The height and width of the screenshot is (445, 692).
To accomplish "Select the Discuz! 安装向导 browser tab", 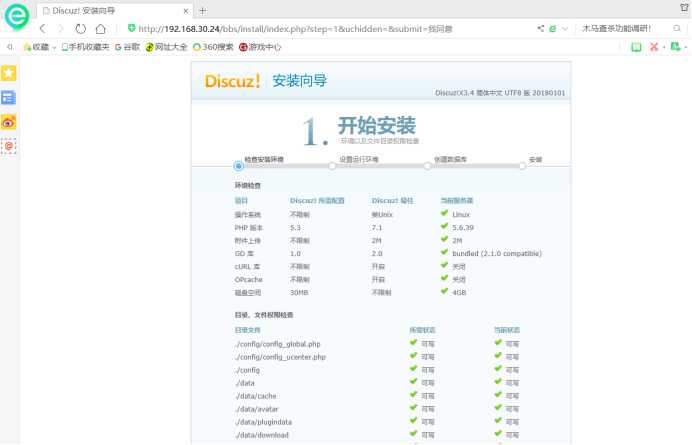I will tap(116, 11).
